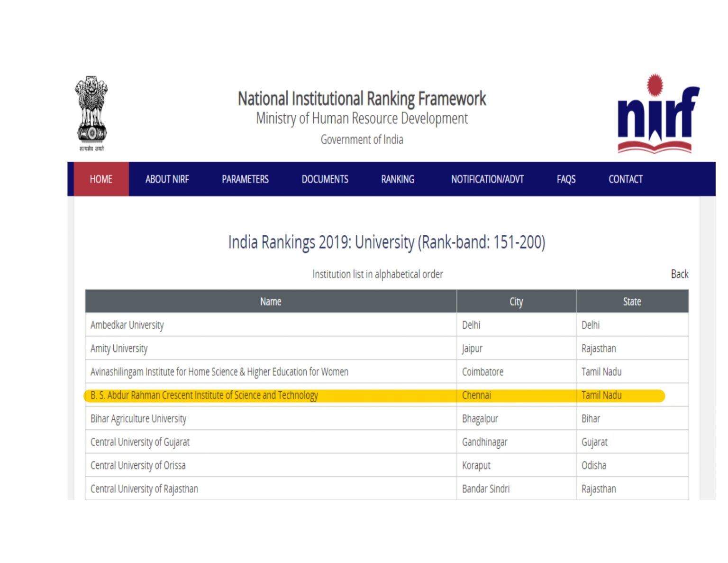
Task: Select the Bihar Agriculture University row
Action: click(x=138, y=419)
